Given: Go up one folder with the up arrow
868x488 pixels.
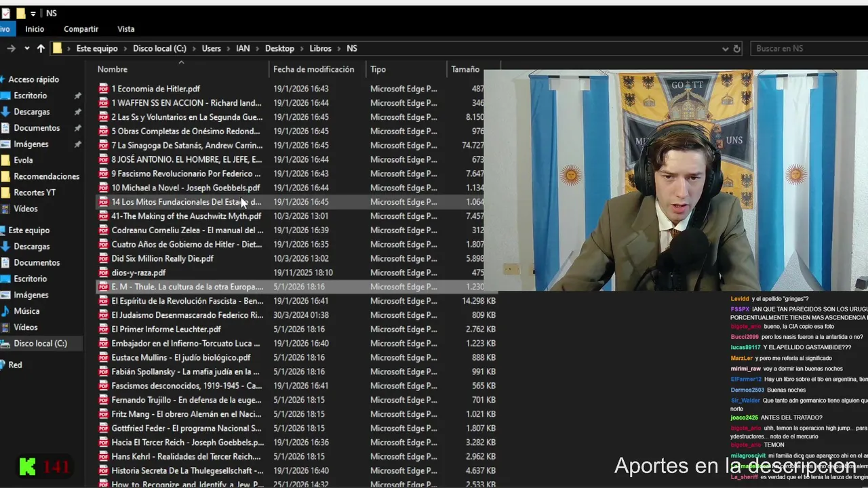Looking at the screenshot, I should tap(41, 48).
